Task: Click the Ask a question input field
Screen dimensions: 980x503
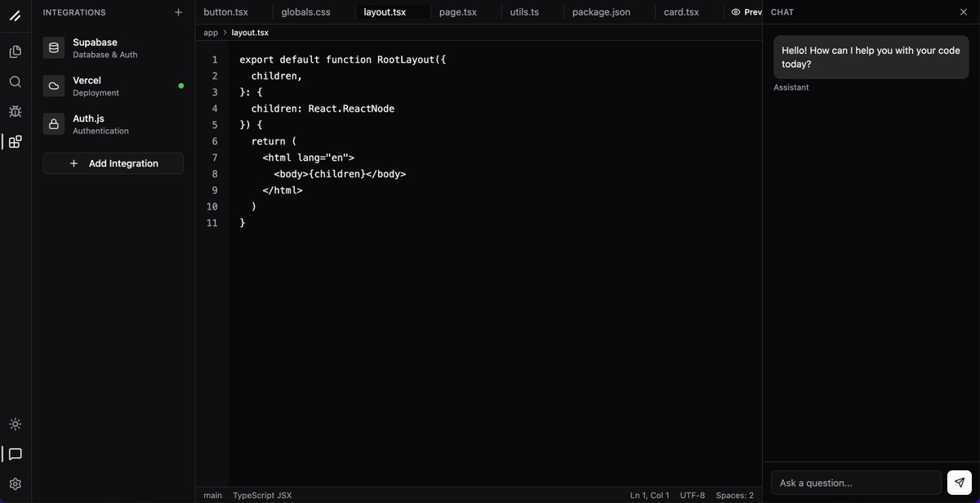Action: 857,483
